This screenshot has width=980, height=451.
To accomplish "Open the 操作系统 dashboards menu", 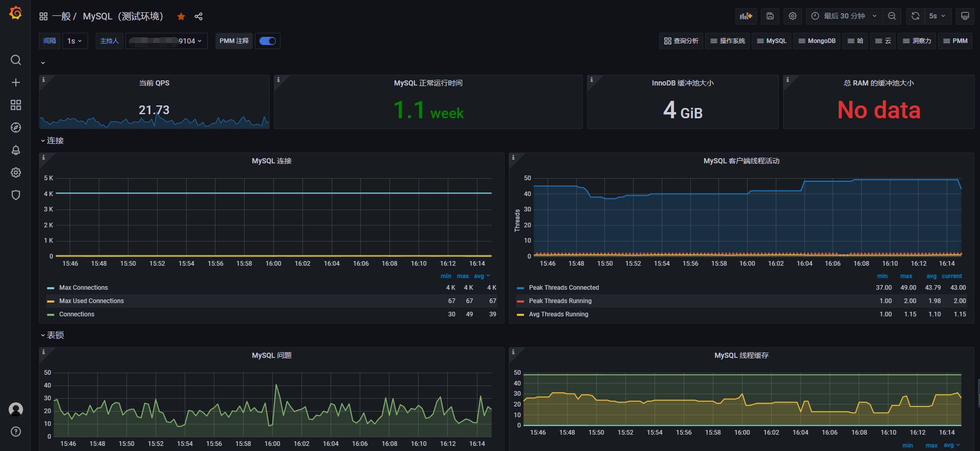I will click(x=728, y=41).
